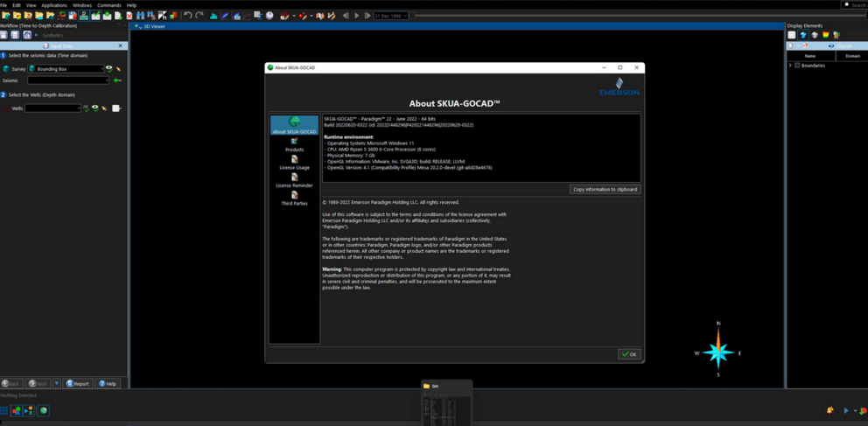
Task: Click the red X delete icon in toolbar
Action: coord(129,16)
